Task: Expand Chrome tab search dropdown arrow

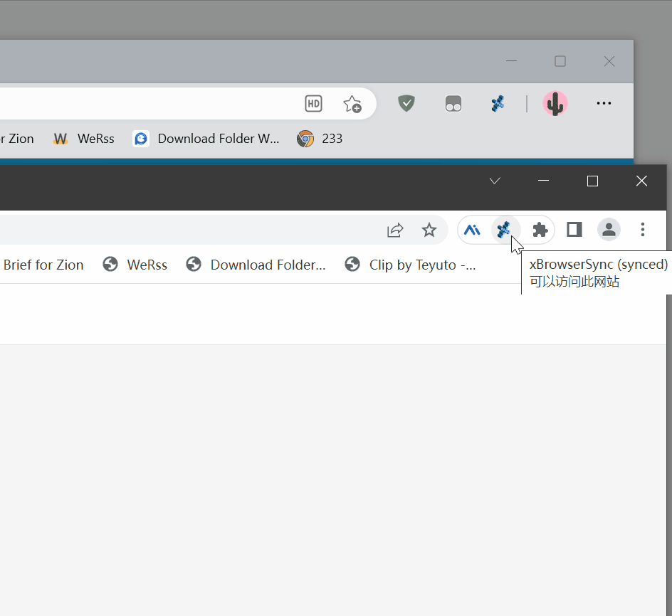Action: click(495, 181)
